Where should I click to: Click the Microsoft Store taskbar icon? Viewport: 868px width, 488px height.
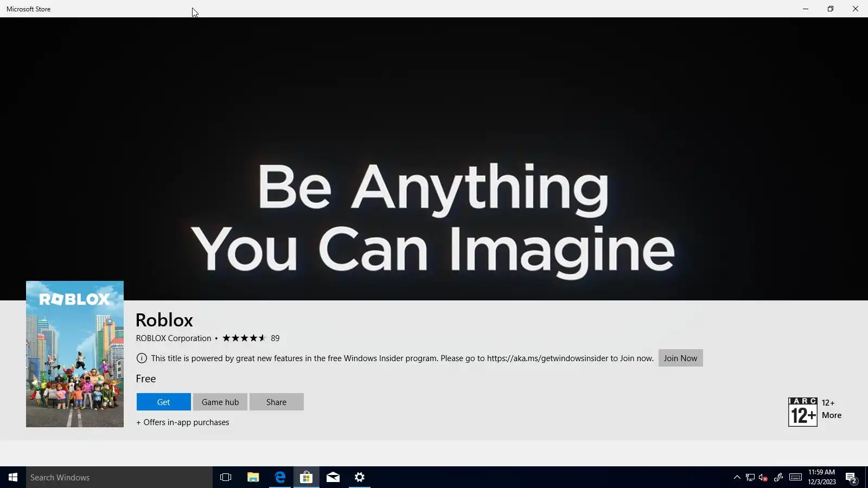[x=307, y=477]
